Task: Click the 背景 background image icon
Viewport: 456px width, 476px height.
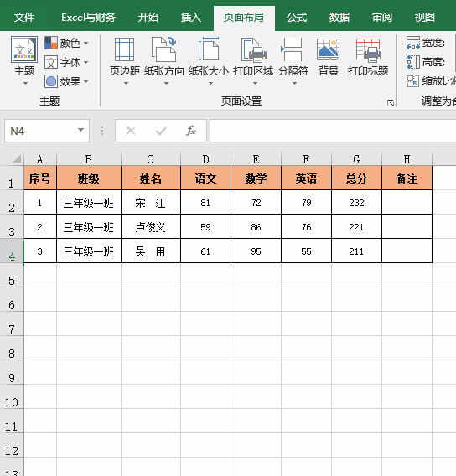Action: pos(328,49)
